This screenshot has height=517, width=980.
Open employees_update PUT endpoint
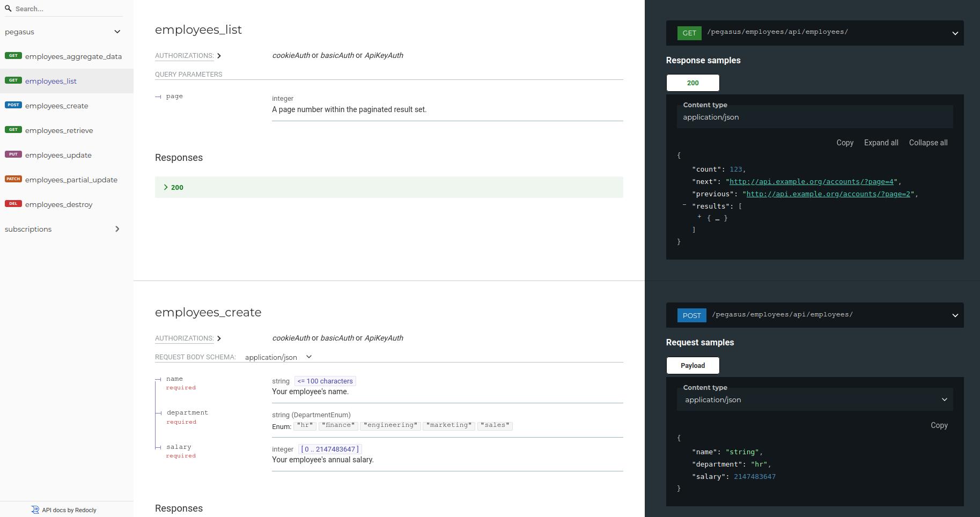coord(58,155)
